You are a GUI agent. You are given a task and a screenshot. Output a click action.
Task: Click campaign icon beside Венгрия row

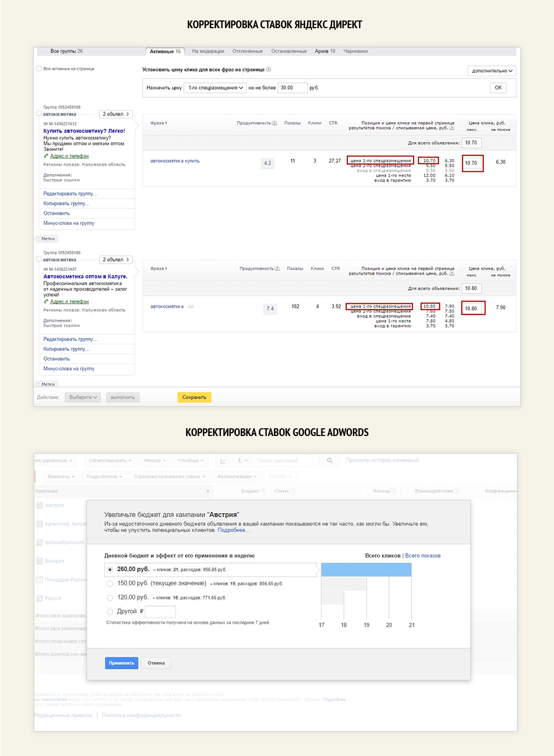pos(40,561)
